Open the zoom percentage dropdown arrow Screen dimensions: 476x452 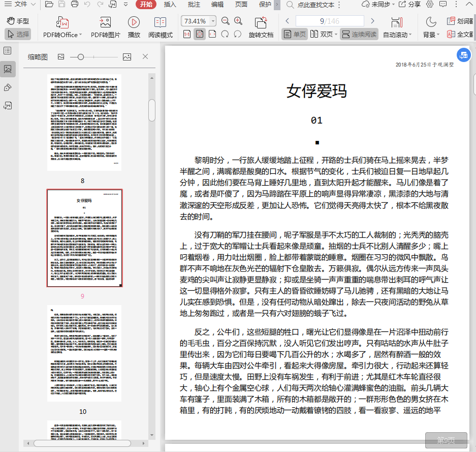pyautogui.click(x=213, y=21)
